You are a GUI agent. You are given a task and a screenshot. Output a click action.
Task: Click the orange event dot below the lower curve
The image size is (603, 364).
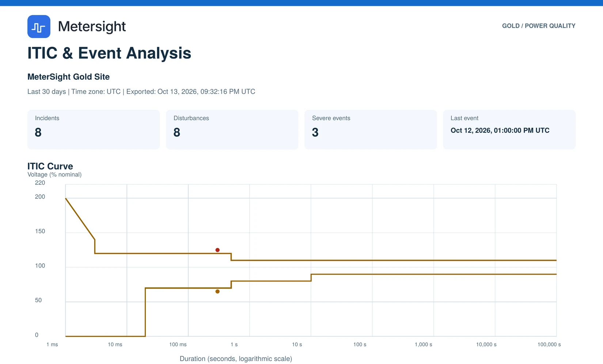[217, 291]
